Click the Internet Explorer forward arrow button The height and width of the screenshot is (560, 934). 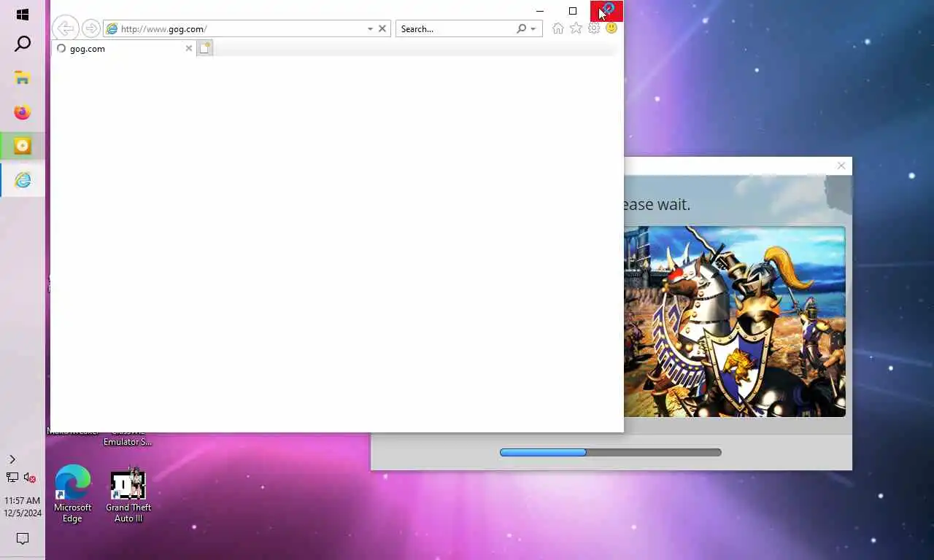pyautogui.click(x=90, y=28)
